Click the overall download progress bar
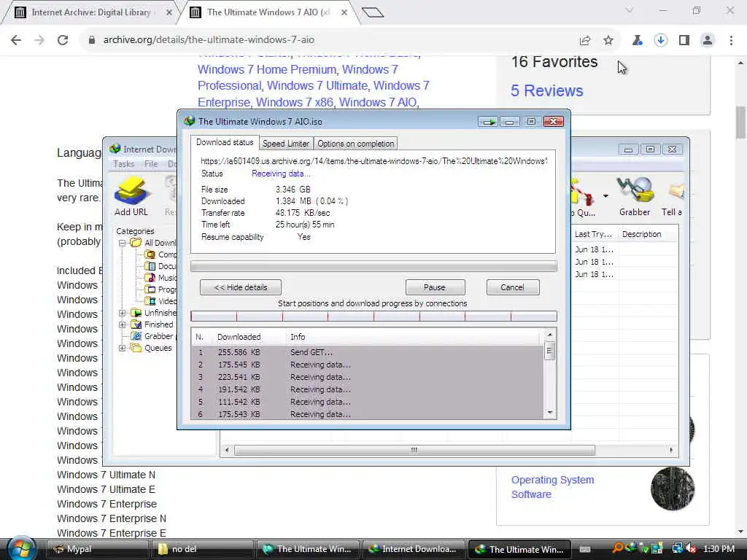This screenshot has height=560, width=747. point(373,266)
